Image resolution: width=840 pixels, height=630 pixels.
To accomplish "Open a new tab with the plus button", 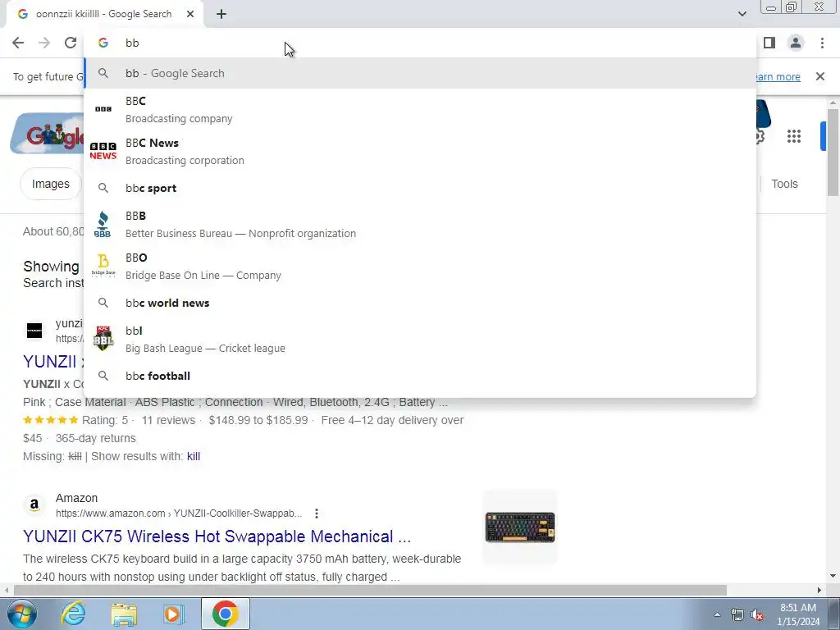I will tap(221, 15).
